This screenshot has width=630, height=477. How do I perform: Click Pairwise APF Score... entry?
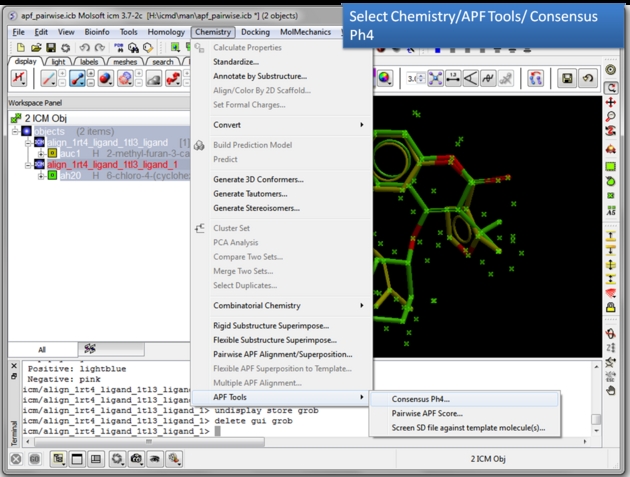pyautogui.click(x=427, y=413)
